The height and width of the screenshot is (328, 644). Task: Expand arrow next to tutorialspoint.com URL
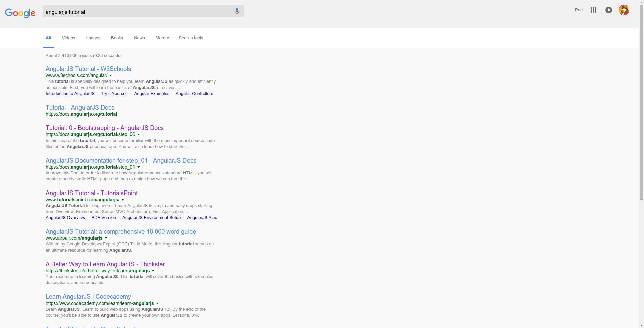pyautogui.click(x=123, y=200)
